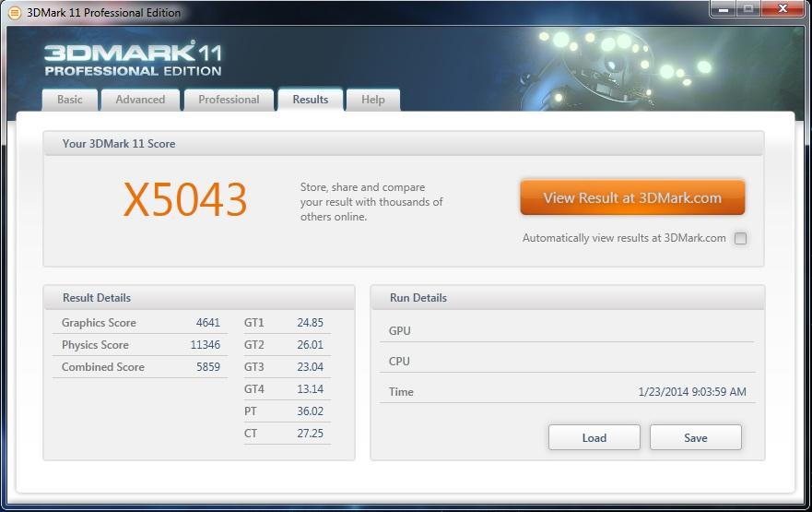Select the Physics Score value 11346
The image size is (812, 512).
coord(205,345)
